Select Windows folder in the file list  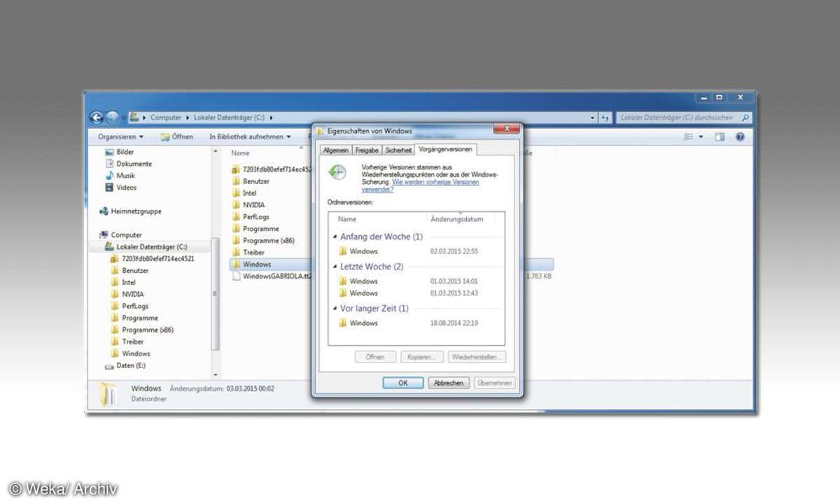pos(391,265)
